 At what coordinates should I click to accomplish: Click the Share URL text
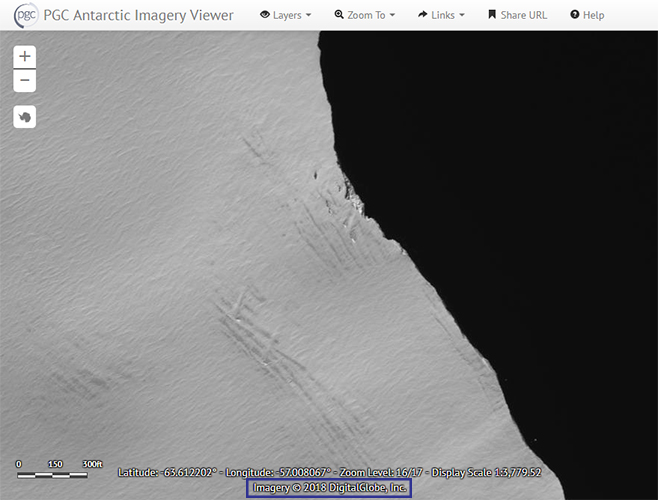[x=524, y=15]
